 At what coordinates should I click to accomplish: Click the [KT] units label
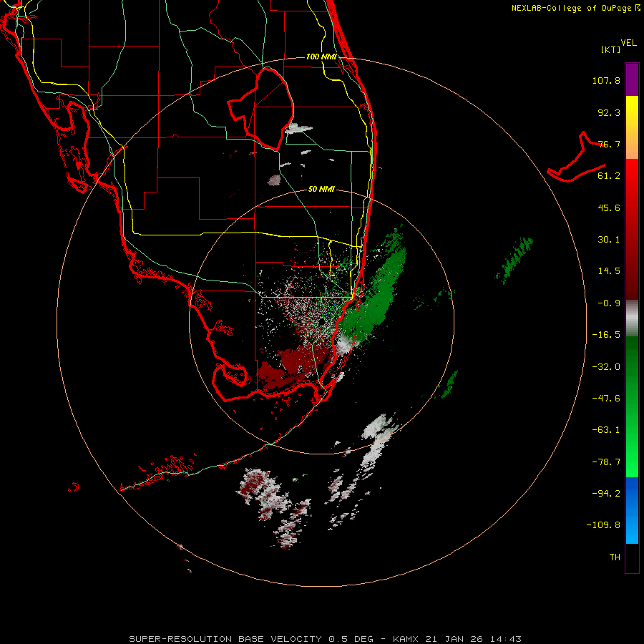610,49
